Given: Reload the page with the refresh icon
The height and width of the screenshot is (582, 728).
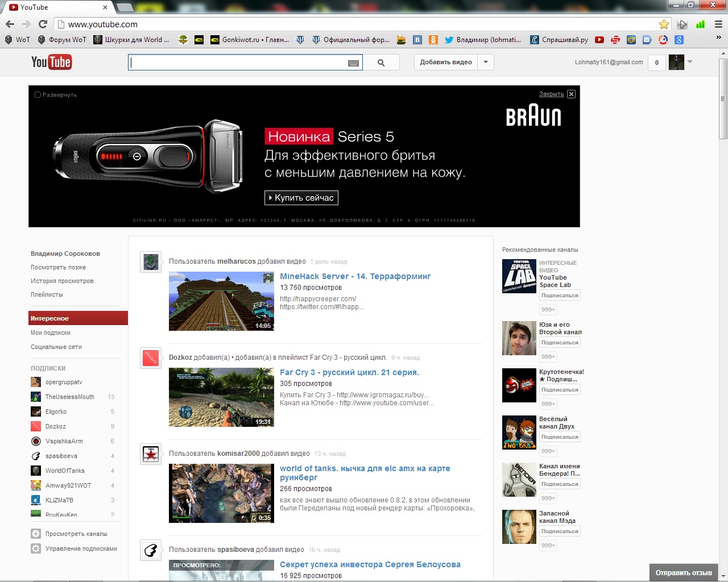Looking at the screenshot, I should click(43, 24).
